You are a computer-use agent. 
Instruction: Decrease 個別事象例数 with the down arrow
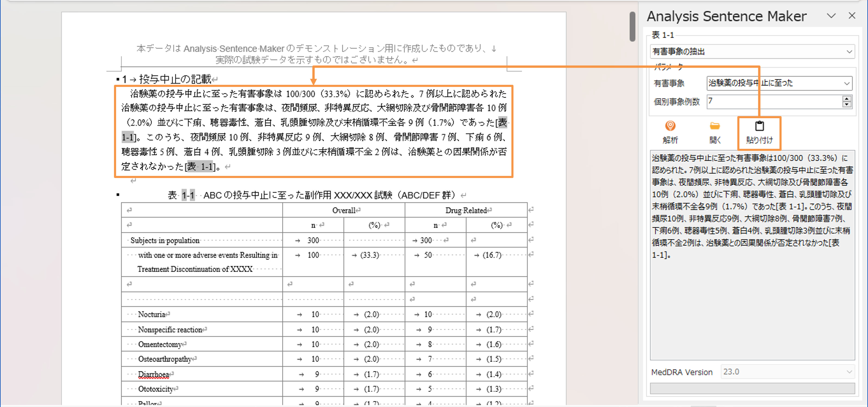pos(847,105)
